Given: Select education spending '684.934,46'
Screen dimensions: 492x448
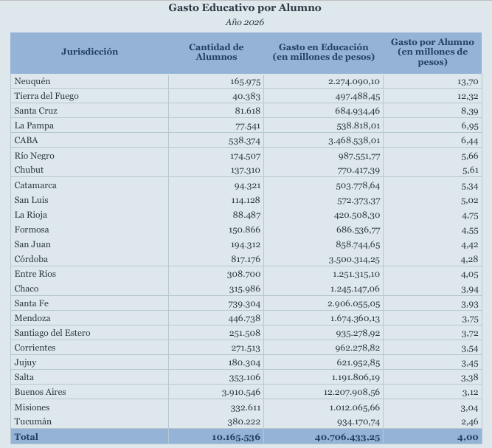Looking at the screenshot, I should [x=358, y=111].
